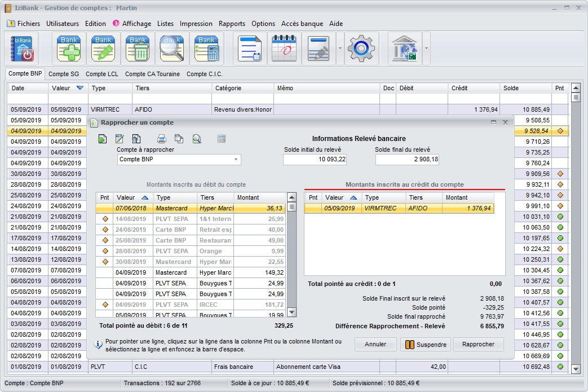Expand the Compte à rapprocher dropdown

235,160
